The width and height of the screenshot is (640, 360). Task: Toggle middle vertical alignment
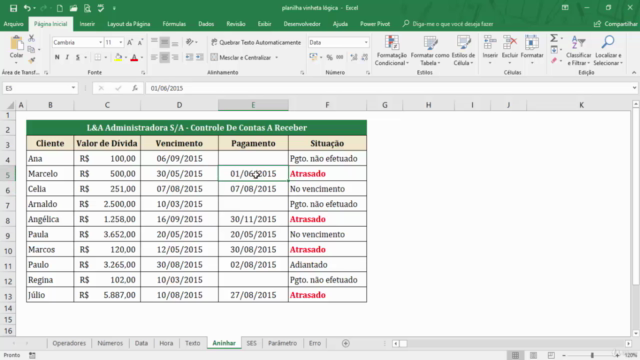click(164, 42)
